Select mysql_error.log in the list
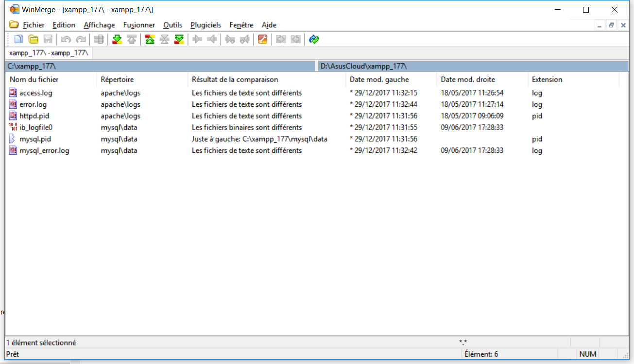This screenshot has width=634, height=364. (x=44, y=150)
